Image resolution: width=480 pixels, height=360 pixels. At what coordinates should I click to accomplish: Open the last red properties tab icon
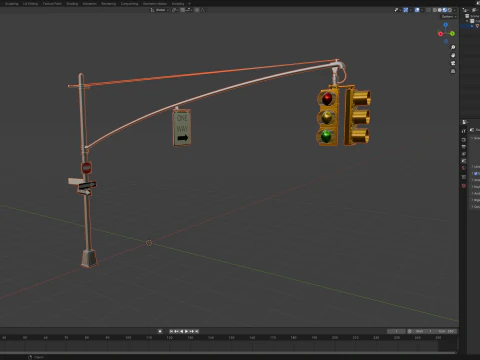(464, 186)
